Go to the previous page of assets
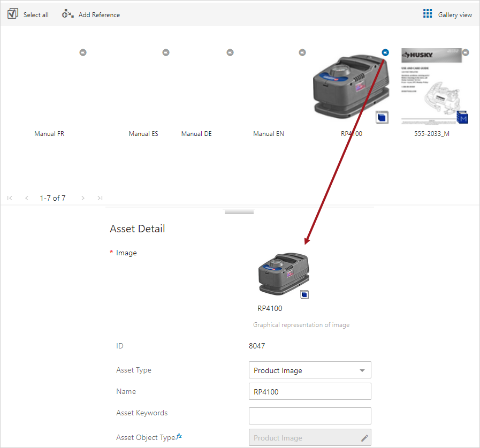The width and height of the screenshot is (480, 448). pos(27,198)
